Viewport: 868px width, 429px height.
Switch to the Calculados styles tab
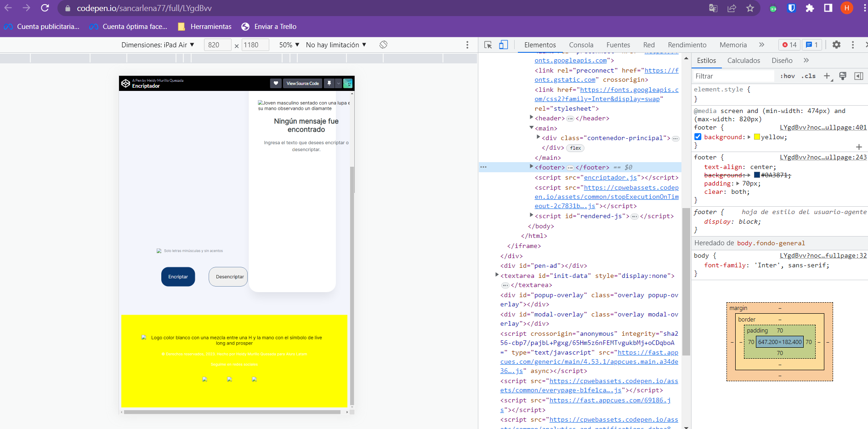point(743,60)
